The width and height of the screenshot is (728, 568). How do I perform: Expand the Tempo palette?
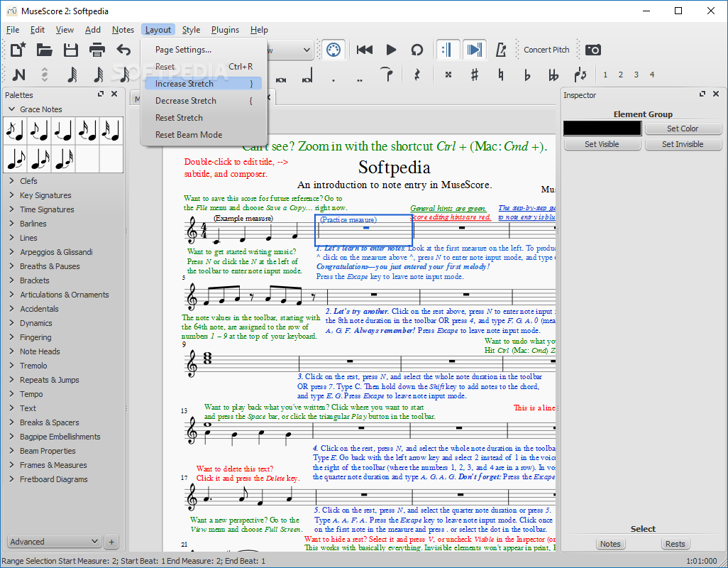coord(12,394)
